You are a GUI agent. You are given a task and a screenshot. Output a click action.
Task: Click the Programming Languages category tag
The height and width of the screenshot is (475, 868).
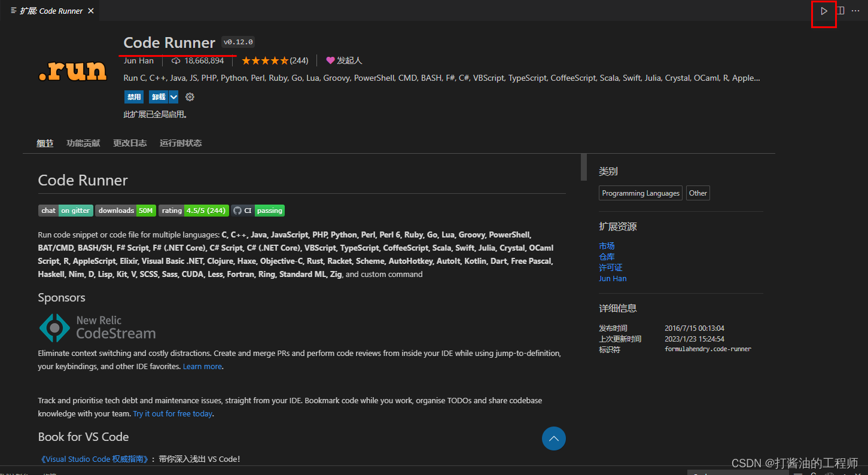tap(641, 193)
